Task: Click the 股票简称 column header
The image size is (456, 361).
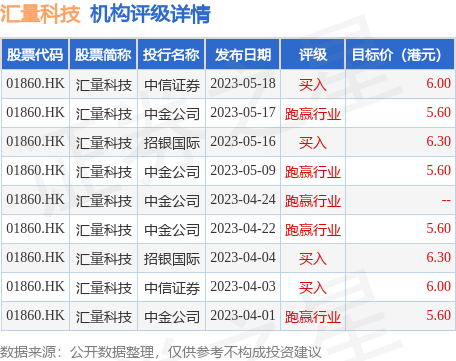Action: [103, 54]
